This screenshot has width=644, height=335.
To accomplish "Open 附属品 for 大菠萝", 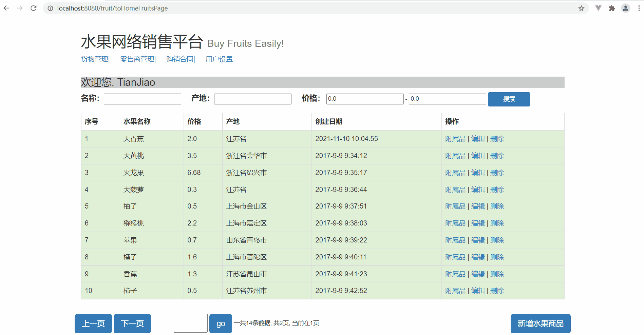I will (x=455, y=190).
